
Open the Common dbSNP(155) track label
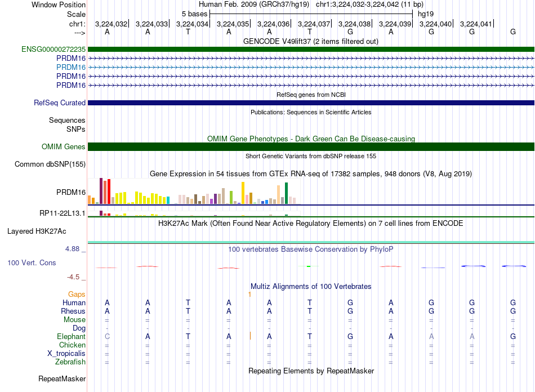coord(50,164)
